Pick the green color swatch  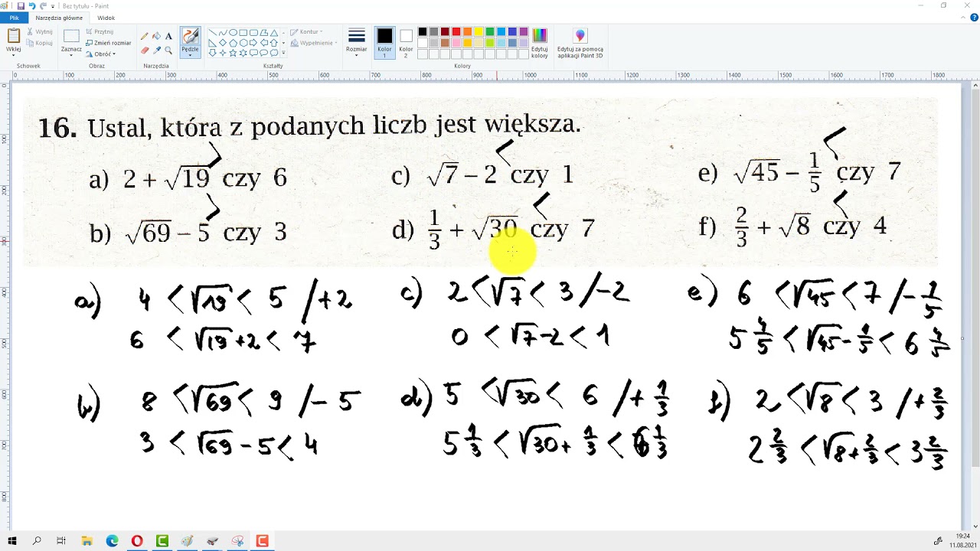[x=490, y=32]
